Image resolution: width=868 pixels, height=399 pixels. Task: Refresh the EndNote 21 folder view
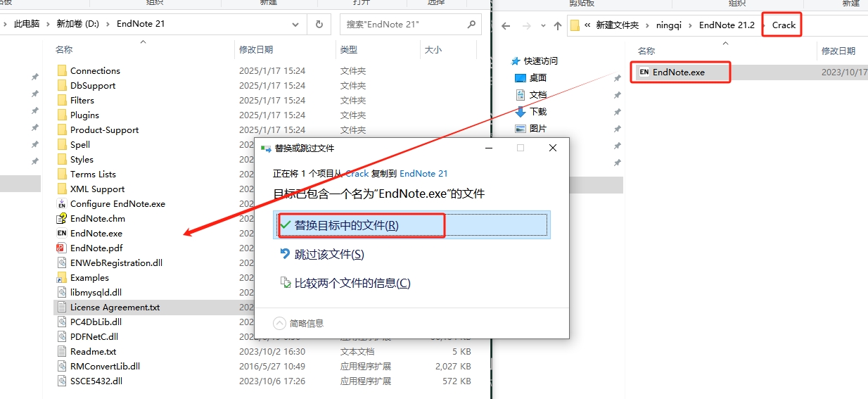pos(319,24)
